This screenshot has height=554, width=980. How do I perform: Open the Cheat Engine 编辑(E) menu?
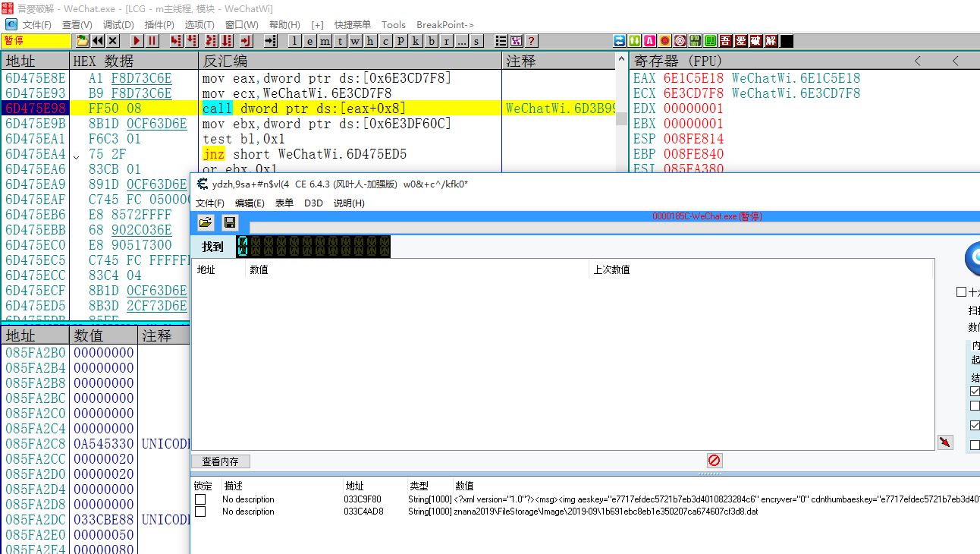point(250,203)
